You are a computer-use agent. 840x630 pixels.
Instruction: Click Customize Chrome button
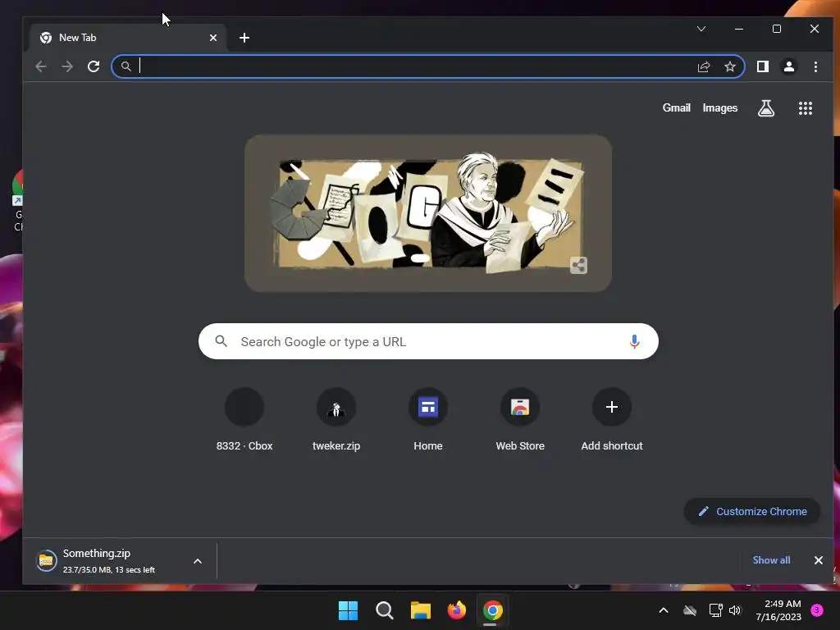pyautogui.click(x=752, y=512)
